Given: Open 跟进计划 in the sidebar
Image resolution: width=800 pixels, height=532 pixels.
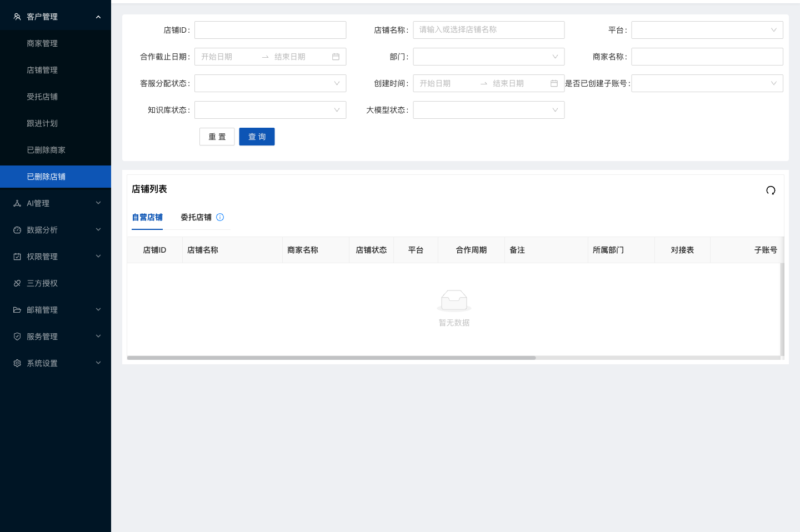Looking at the screenshot, I should (x=56, y=123).
